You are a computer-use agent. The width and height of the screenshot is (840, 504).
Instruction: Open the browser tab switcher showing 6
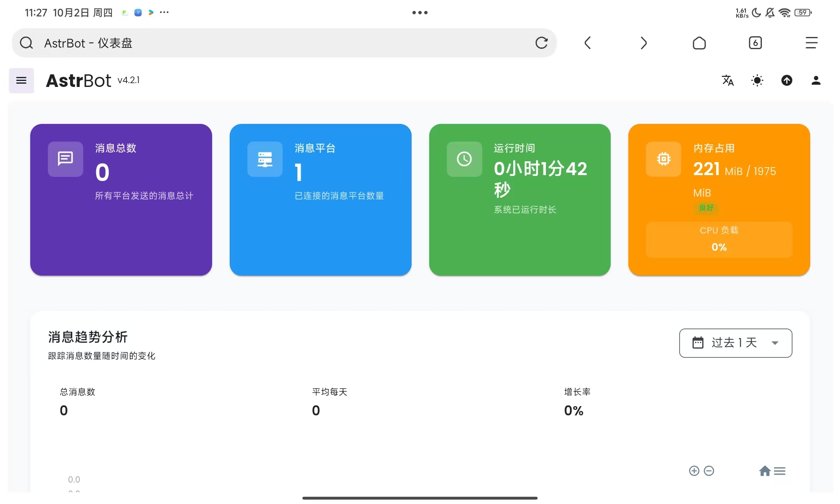[x=755, y=43]
